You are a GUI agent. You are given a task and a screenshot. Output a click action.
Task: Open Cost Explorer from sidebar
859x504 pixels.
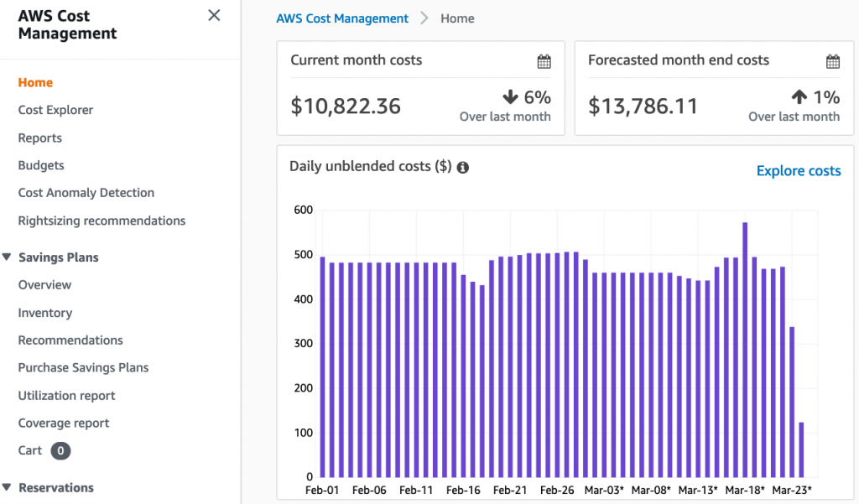point(55,110)
